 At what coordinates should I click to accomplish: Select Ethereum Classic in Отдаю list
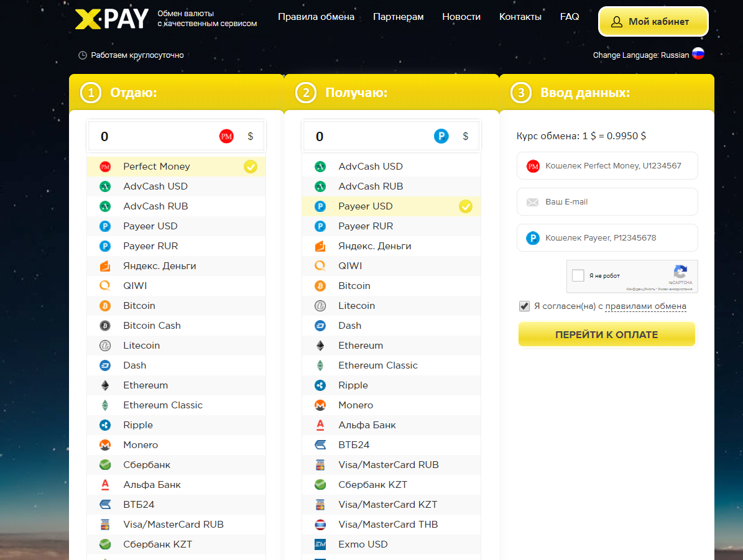pyautogui.click(x=177, y=406)
